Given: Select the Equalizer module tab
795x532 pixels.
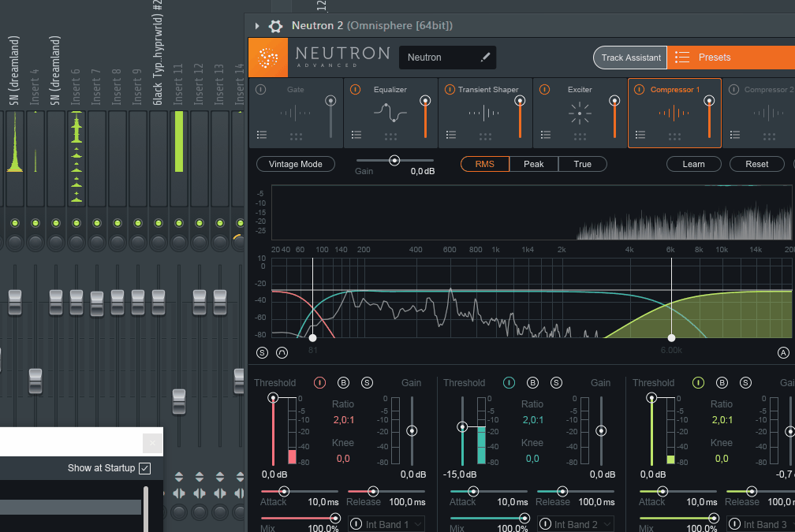Looking at the screenshot, I should click(x=390, y=113).
